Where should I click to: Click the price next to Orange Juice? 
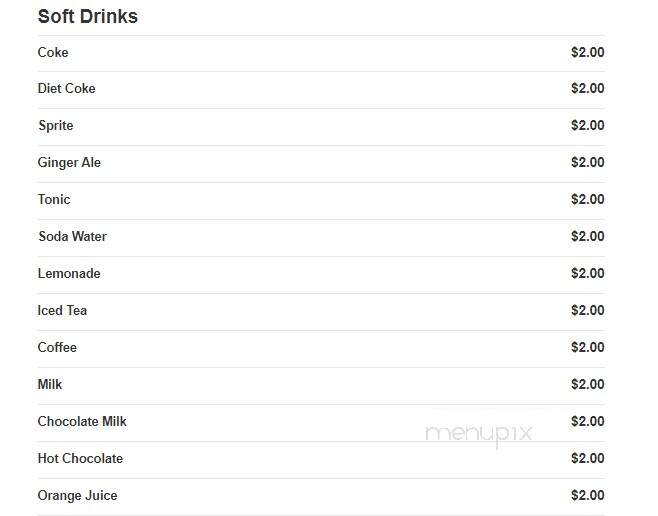click(x=588, y=495)
